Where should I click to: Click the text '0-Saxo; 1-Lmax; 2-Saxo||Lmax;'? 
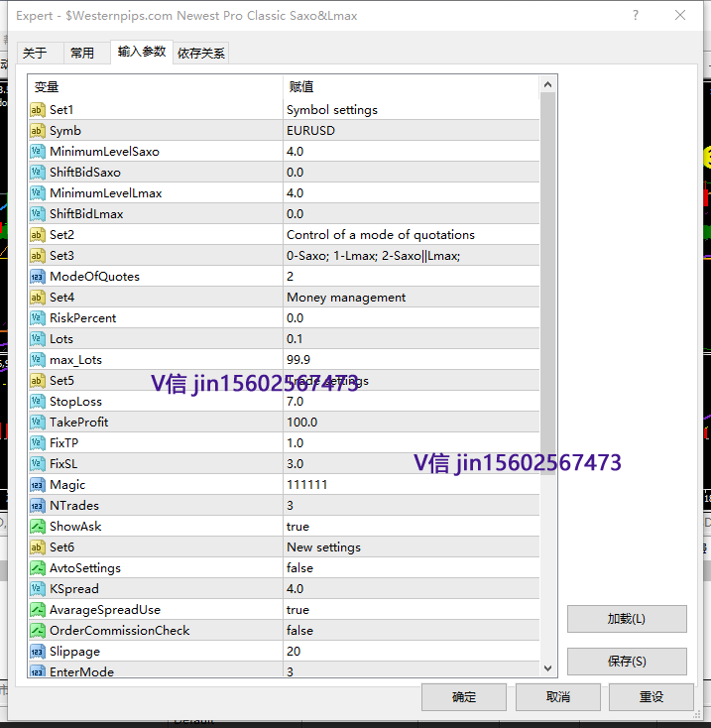point(373,256)
